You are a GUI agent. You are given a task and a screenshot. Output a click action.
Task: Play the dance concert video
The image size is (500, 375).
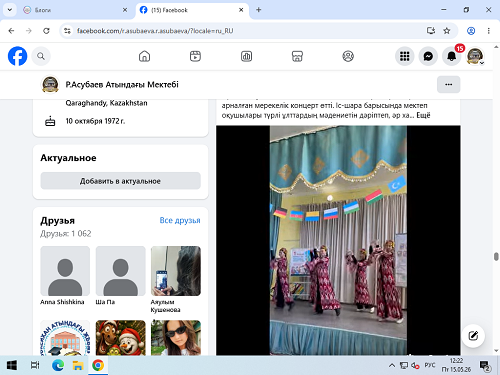point(338,240)
